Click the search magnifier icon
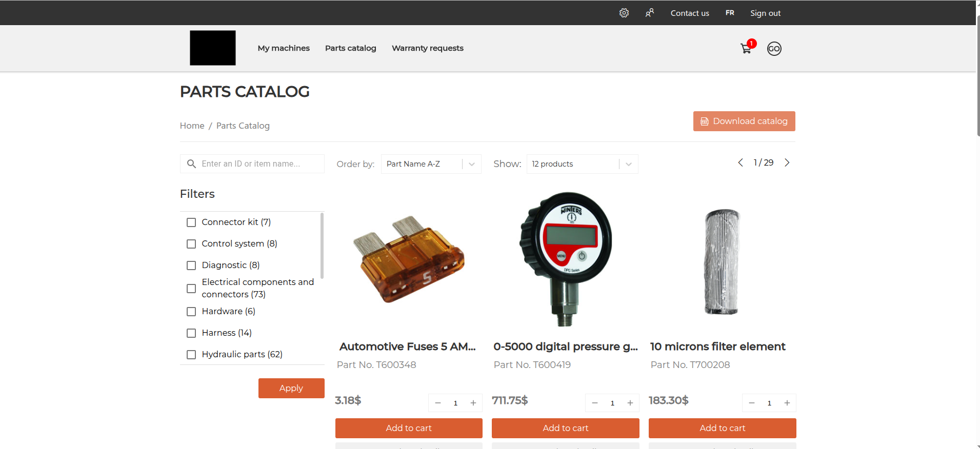Viewport: 980px width, 449px height. 191,164
